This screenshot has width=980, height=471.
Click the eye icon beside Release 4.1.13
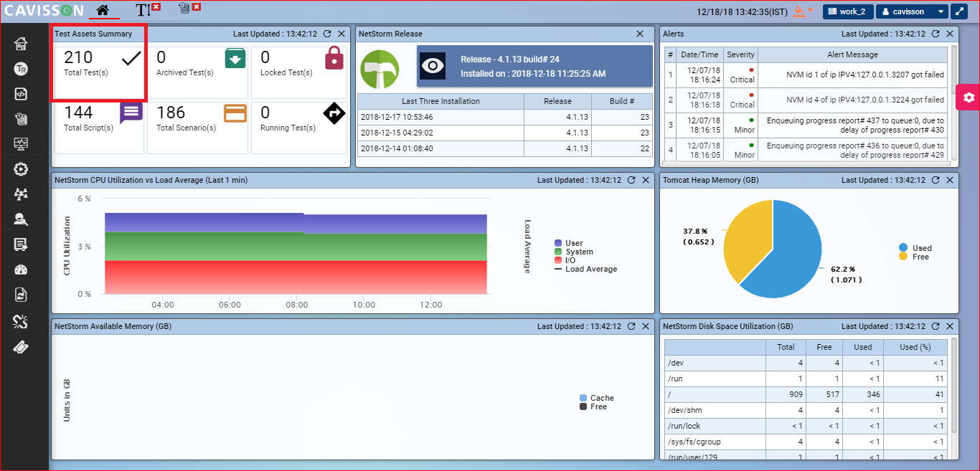click(x=433, y=66)
